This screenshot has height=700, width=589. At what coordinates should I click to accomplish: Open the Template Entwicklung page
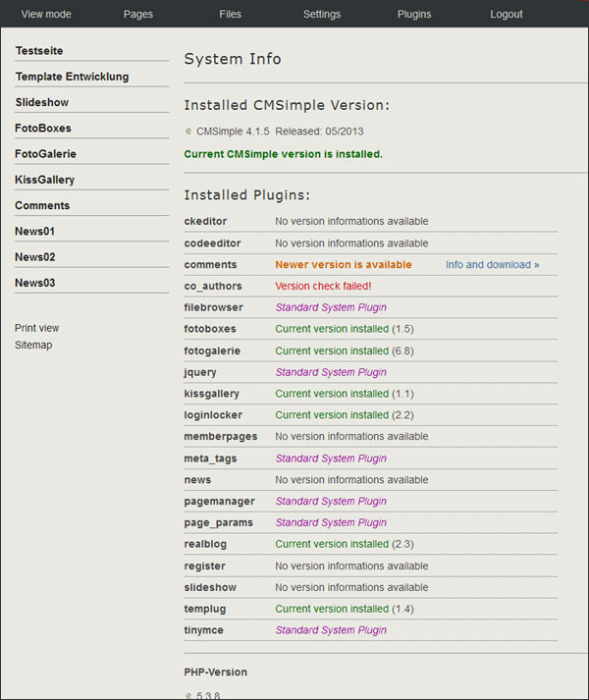(72, 77)
